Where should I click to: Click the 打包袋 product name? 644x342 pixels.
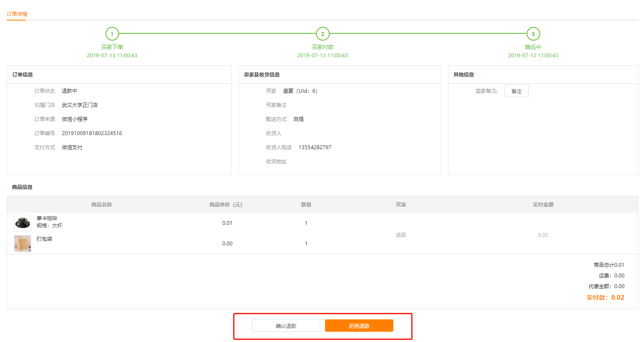tap(44, 239)
